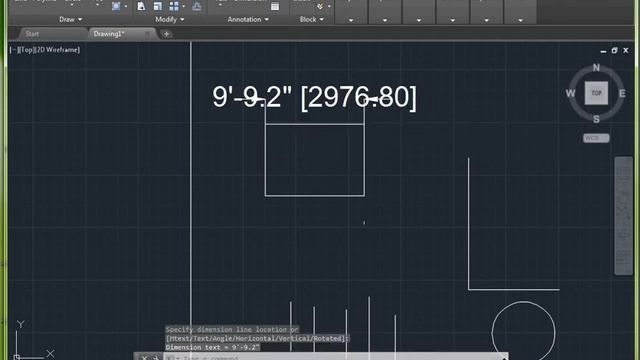Expand the Draw panel
640x360 pixels.
pos(71,19)
